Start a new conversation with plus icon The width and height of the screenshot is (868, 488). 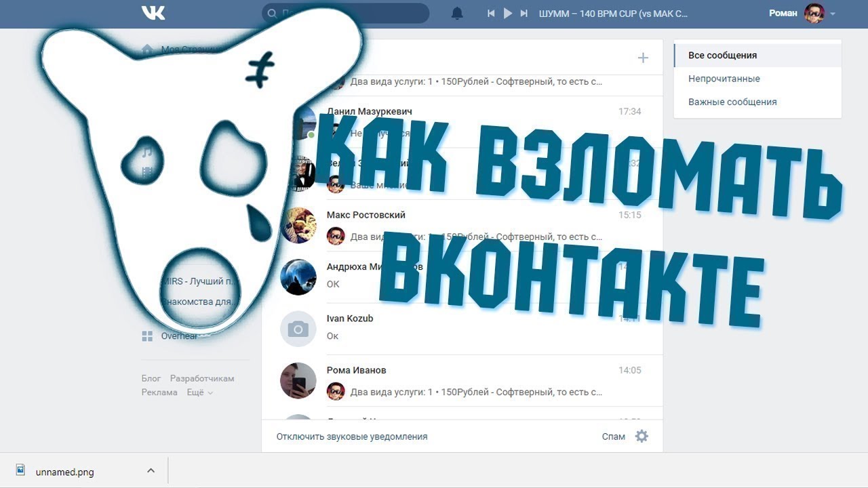tap(643, 58)
